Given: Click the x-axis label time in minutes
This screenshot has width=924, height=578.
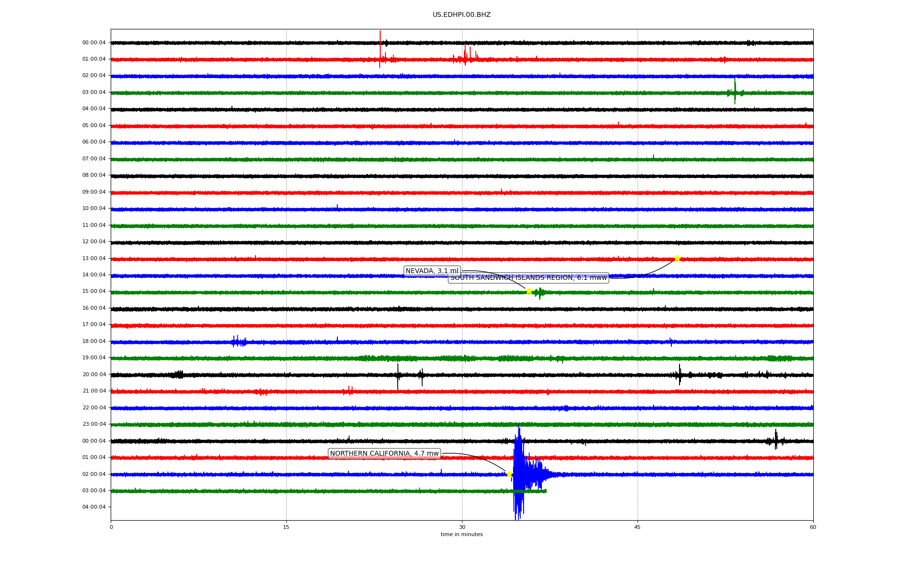Looking at the screenshot, I should [x=462, y=535].
